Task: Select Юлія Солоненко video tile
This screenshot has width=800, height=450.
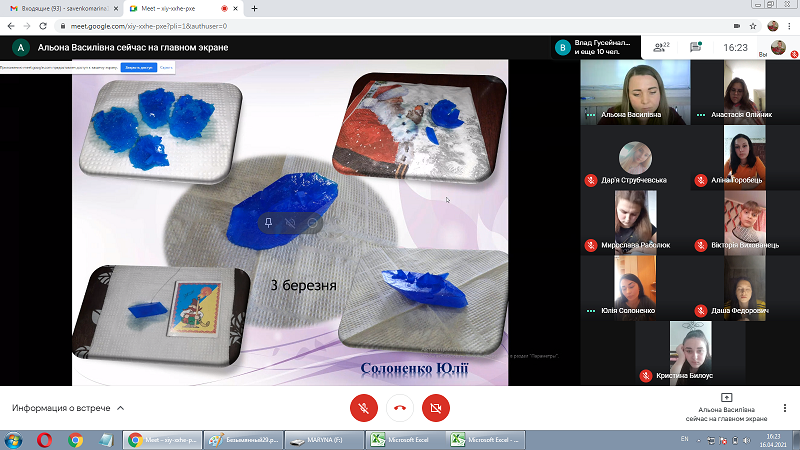Action: [x=635, y=288]
